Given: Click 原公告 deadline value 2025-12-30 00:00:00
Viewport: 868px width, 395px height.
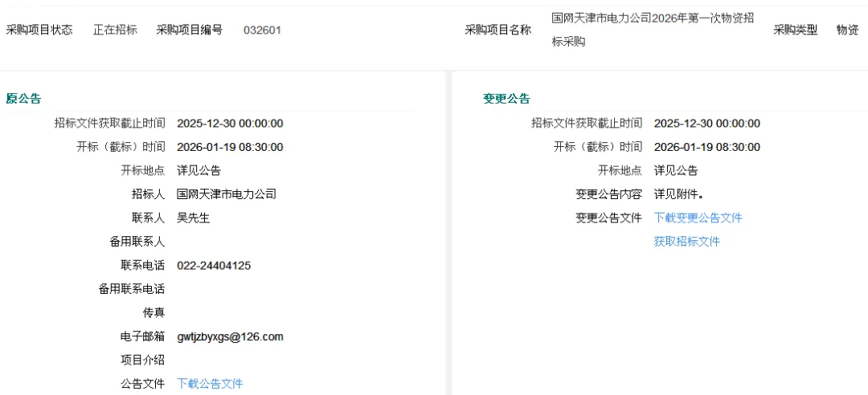Looking at the screenshot, I should click(230, 123).
